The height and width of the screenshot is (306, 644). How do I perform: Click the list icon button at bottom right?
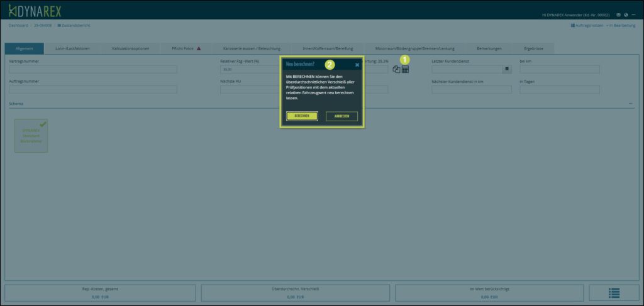click(614, 293)
